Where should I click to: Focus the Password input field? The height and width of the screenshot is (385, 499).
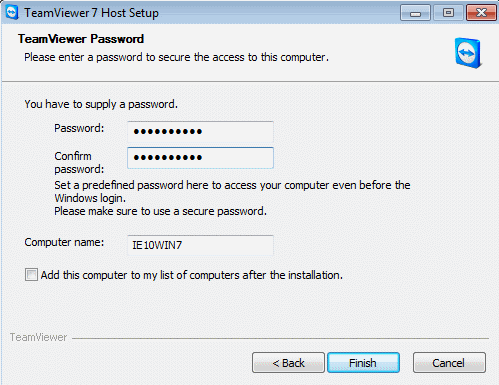coord(200,132)
